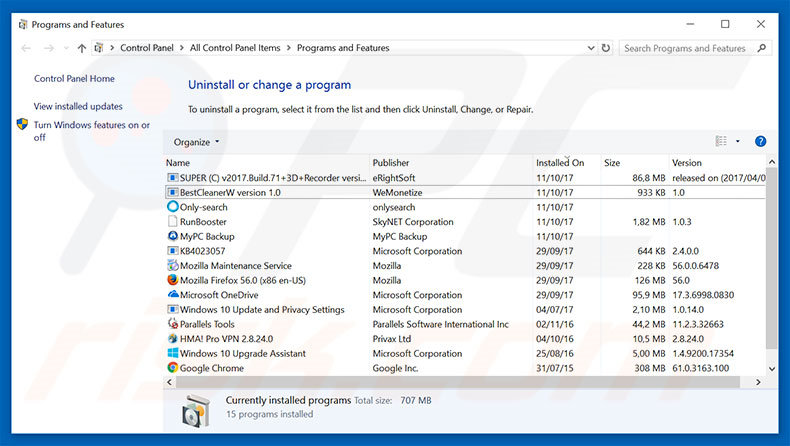Click the WeMonetize publisher cell
The width and height of the screenshot is (790, 446).
(x=398, y=193)
